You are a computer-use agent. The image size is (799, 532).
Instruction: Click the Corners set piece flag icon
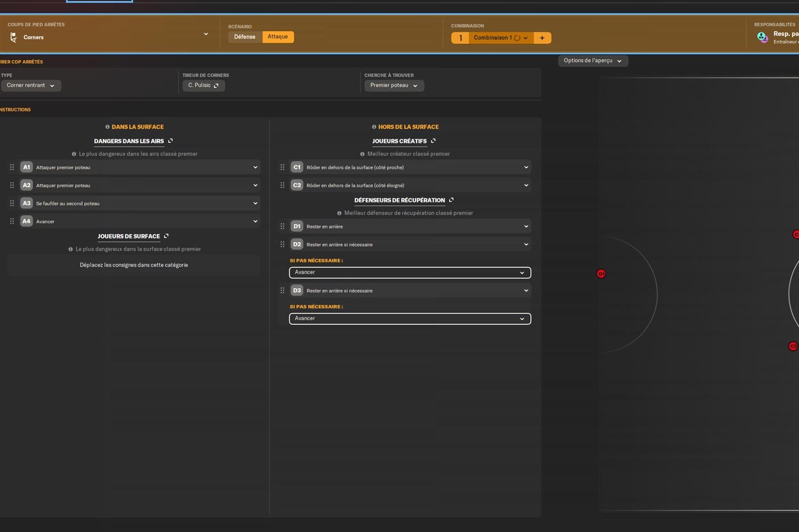[x=13, y=38]
